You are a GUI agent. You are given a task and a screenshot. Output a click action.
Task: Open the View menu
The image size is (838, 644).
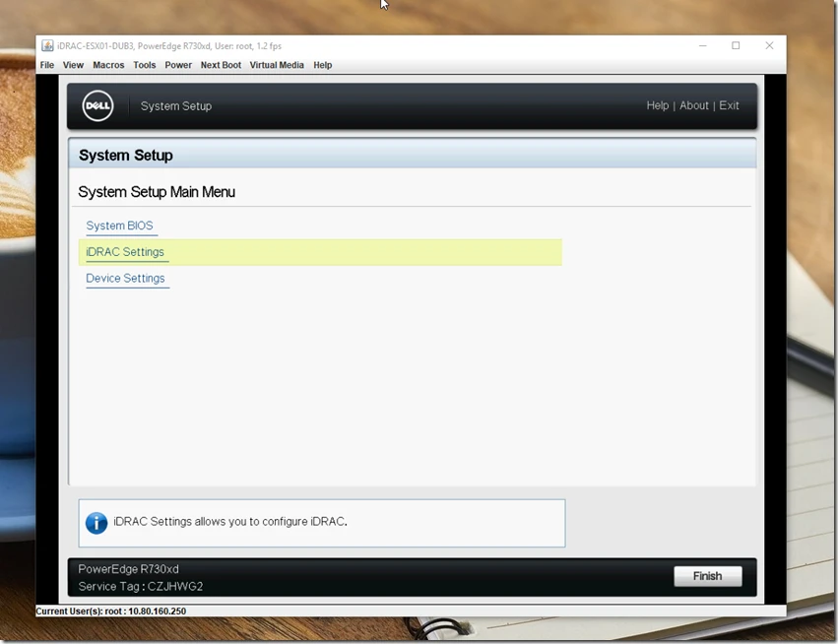coord(73,65)
